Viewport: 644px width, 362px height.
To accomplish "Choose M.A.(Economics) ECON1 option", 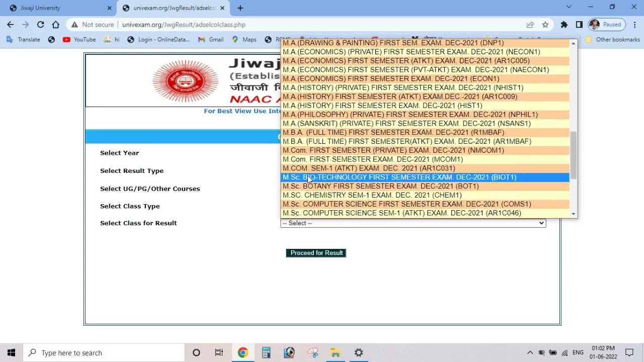I will point(425,78).
